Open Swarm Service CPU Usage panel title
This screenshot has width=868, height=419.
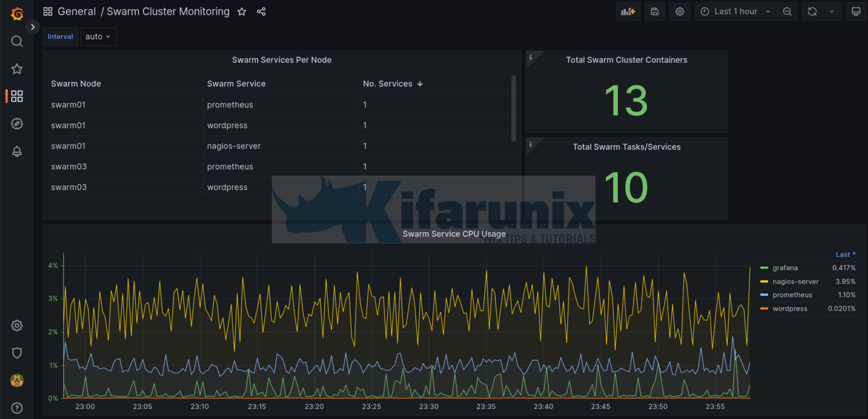pyautogui.click(x=454, y=234)
